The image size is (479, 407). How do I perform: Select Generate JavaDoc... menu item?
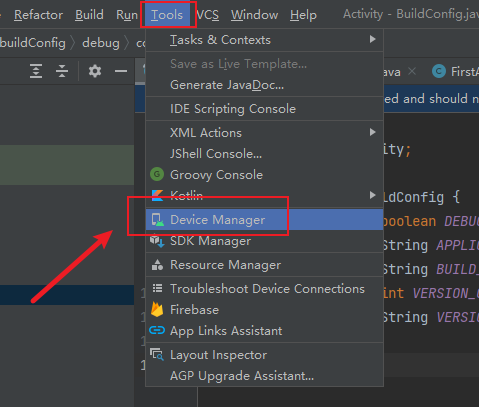(264, 85)
